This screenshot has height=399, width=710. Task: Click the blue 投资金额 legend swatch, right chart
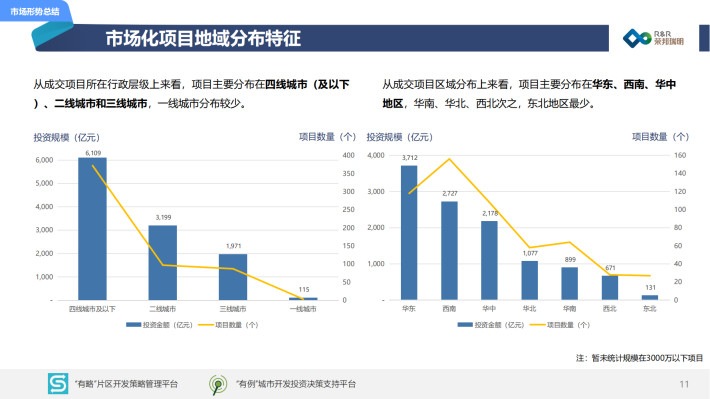(465, 325)
